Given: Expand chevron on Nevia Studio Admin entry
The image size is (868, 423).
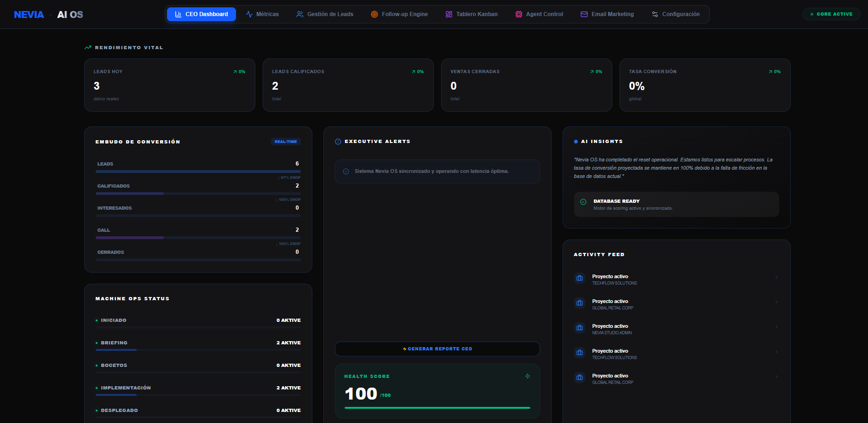Looking at the screenshot, I should (776, 327).
